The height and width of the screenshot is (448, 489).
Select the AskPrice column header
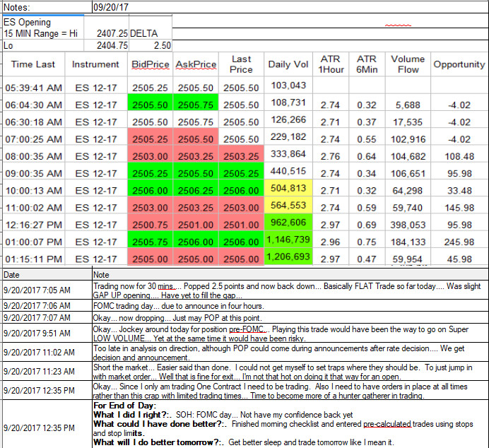[x=196, y=64]
